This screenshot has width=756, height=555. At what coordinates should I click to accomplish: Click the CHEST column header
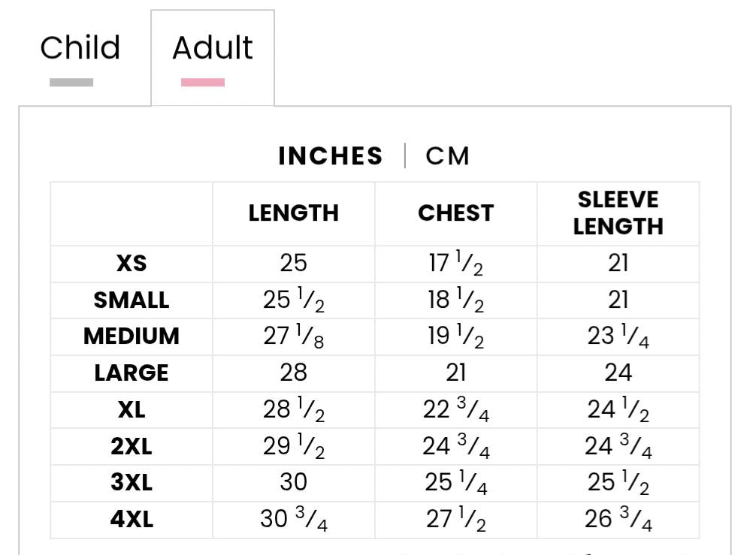456,213
